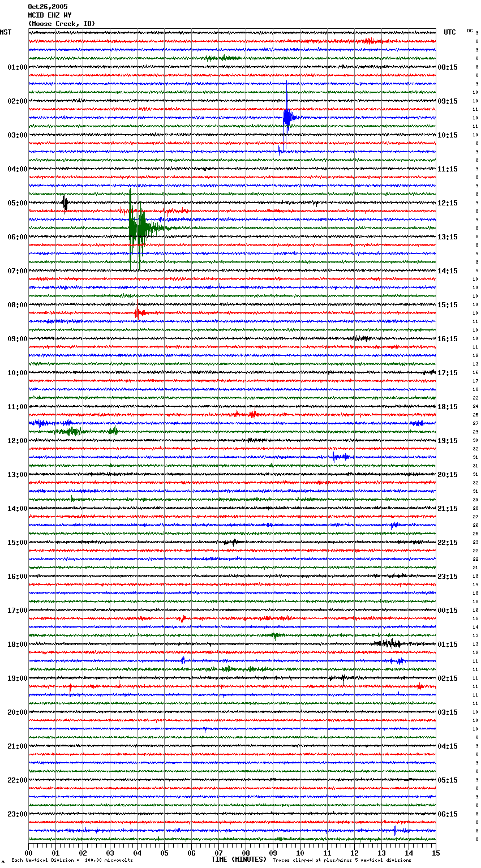Select the 03:00 MST time label
Image resolution: width=481 pixels, height=868 pixels.
(17, 135)
